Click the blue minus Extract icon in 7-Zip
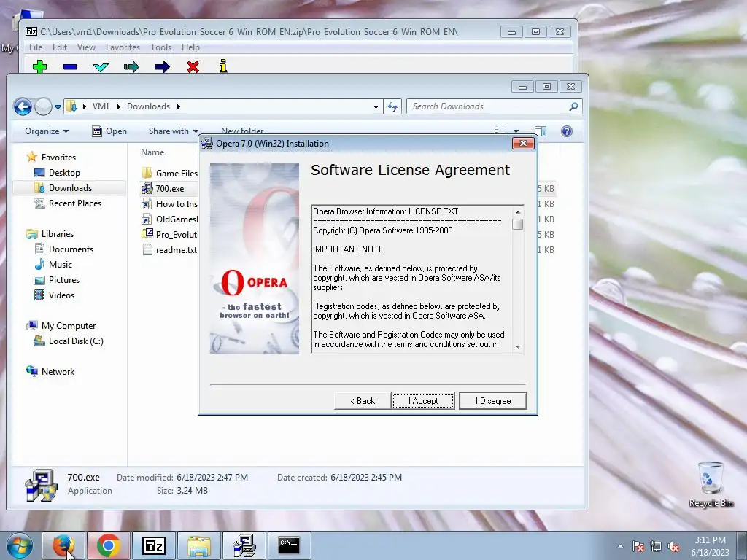This screenshot has width=747, height=560. click(x=70, y=66)
